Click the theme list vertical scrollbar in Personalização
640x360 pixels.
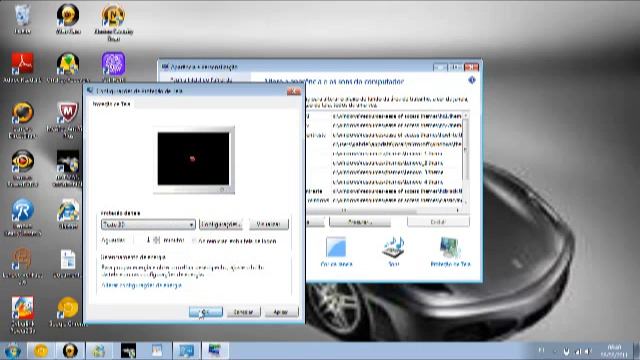pyautogui.click(x=465, y=158)
